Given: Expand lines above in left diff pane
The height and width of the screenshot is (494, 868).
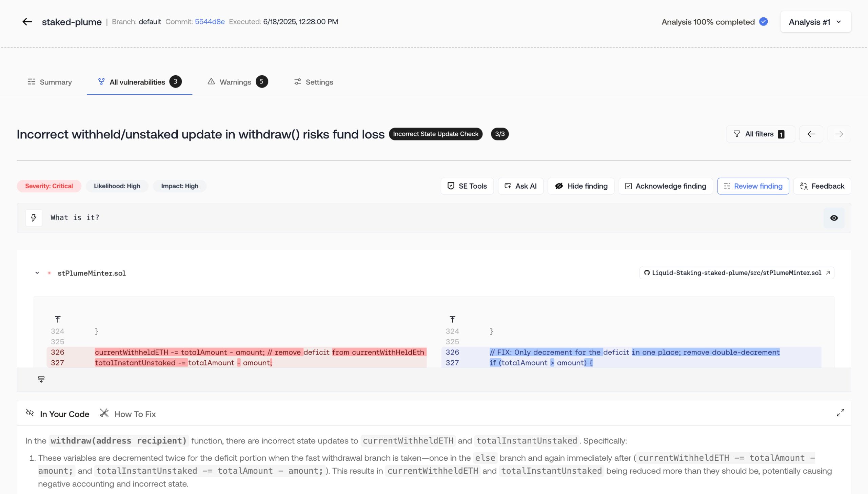Looking at the screenshot, I should point(58,319).
